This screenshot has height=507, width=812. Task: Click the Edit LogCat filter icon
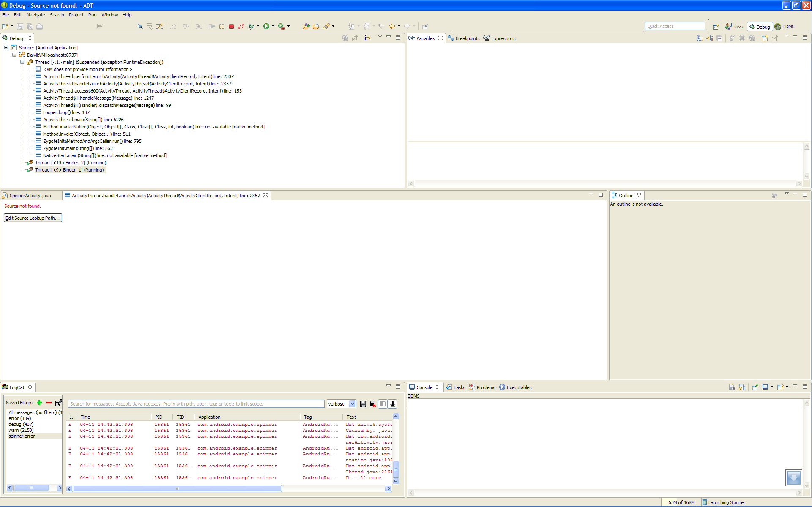click(x=58, y=403)
